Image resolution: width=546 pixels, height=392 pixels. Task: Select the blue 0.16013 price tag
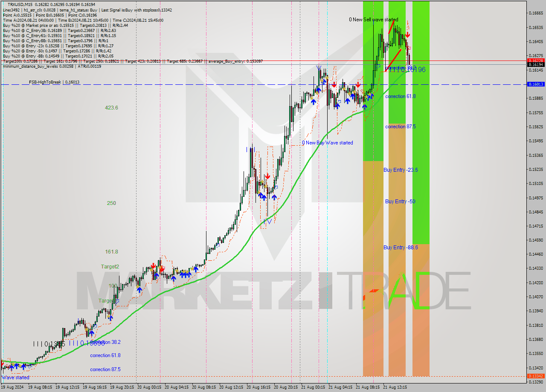pyautogui.click(x=536, y=84)
